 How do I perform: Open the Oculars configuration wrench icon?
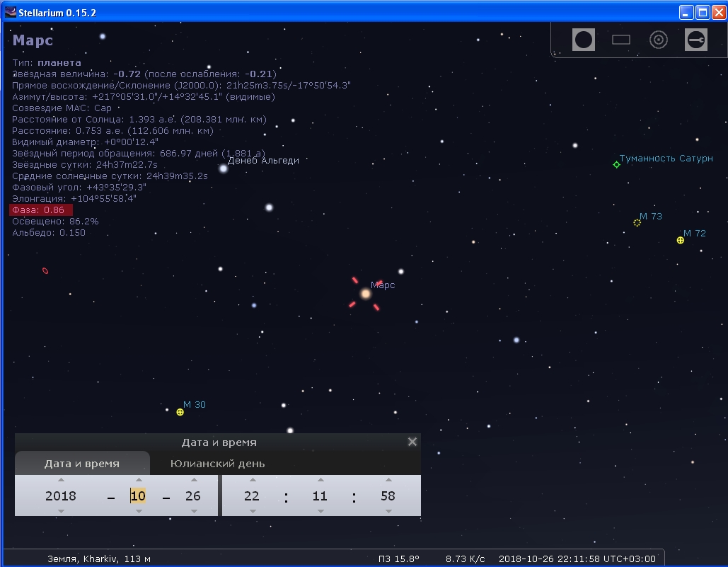click(x=695, y=40)
